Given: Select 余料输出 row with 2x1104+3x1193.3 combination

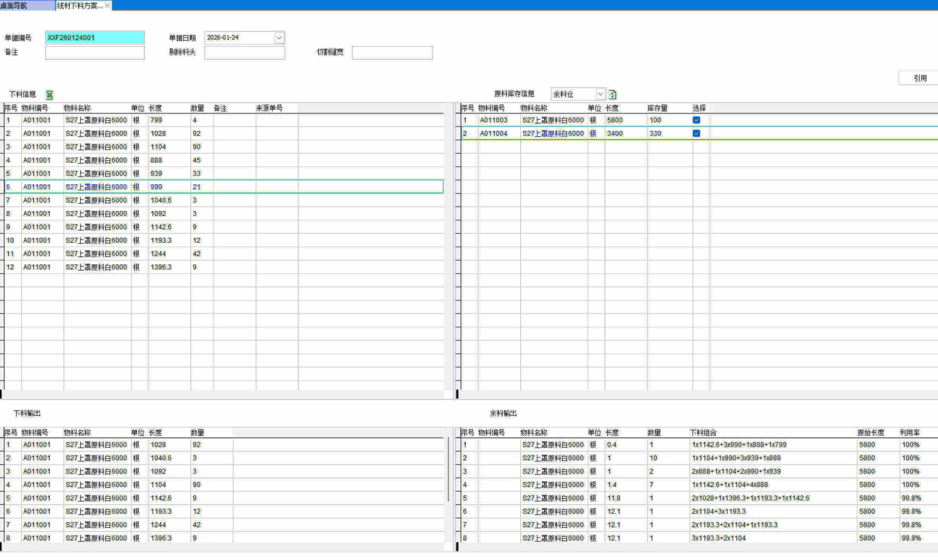Looking at the screenshot, I should click(718, 512).
